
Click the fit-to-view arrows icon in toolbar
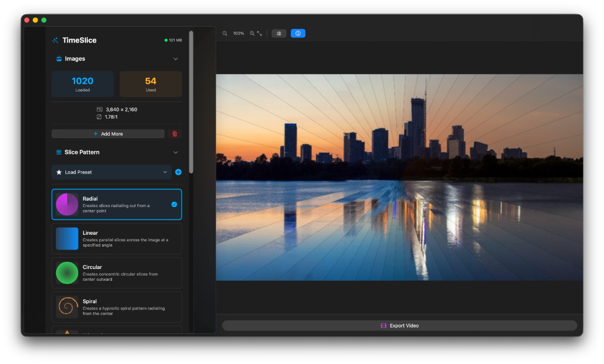(258, 34)
